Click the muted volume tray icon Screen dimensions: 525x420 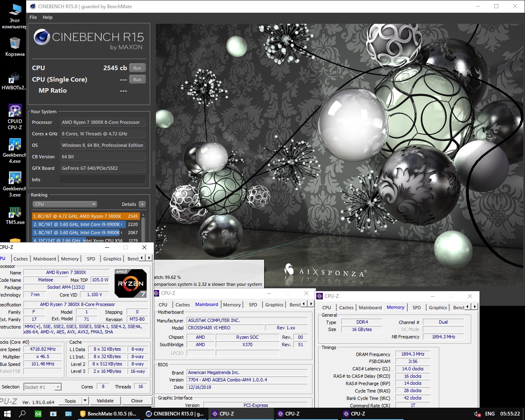[477, 414]
